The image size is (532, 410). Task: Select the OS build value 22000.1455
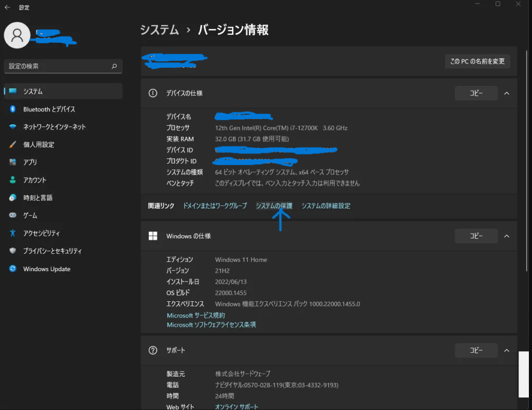(231, 293)
